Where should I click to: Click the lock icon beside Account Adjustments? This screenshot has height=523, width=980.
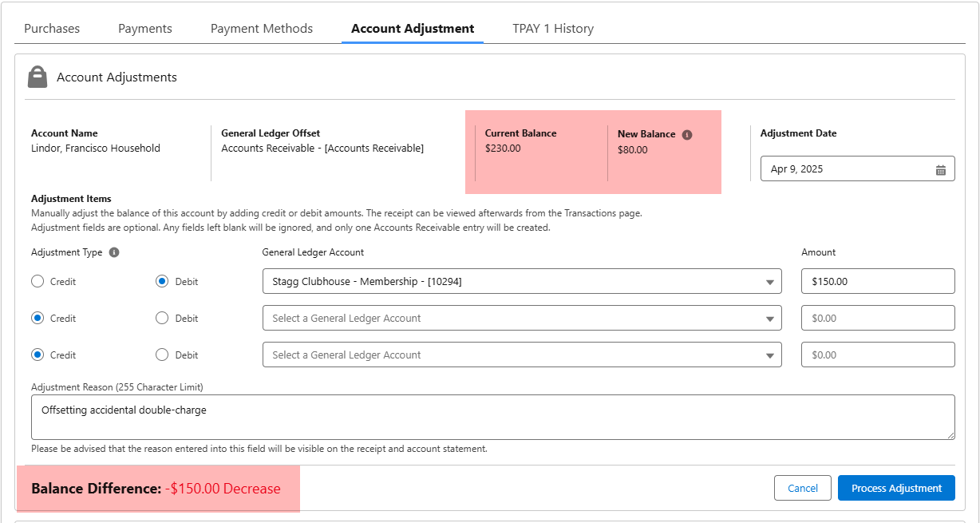point(38,77)
